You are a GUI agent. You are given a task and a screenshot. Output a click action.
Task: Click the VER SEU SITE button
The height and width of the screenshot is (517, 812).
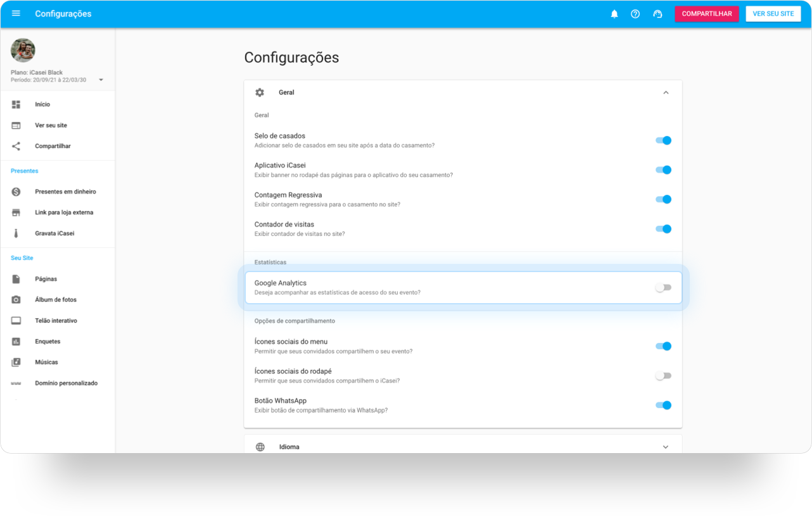[x=773, y=14]
